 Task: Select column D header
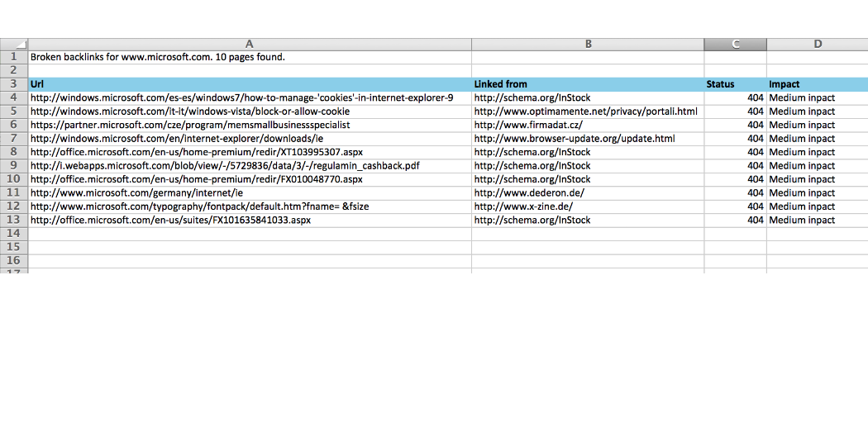pos(818,45)
